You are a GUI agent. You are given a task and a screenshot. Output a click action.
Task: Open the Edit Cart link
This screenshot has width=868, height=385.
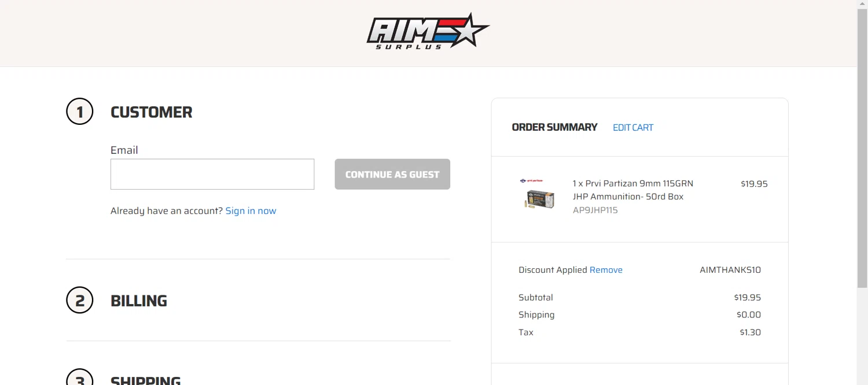(x=632, y=128)
